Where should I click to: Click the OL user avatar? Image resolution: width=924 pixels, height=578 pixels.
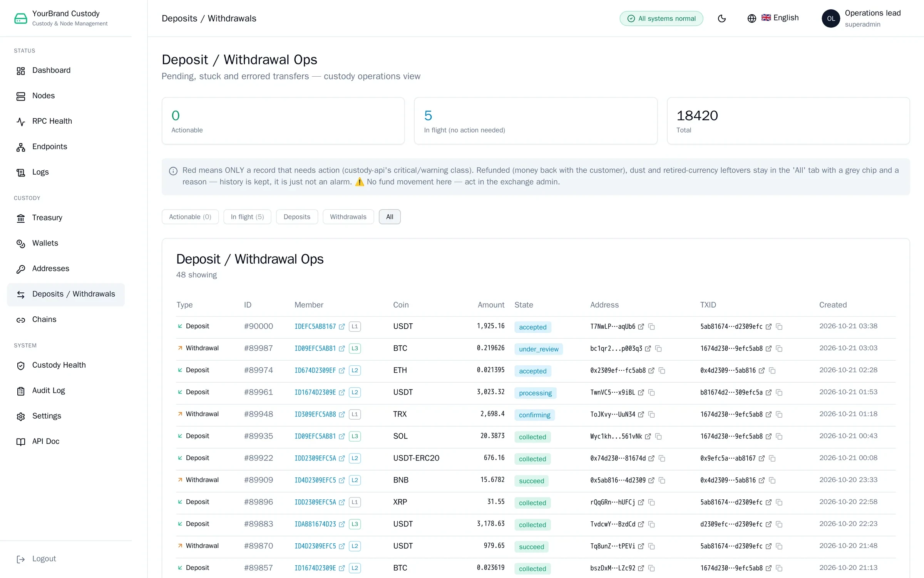tap(831, 18)
